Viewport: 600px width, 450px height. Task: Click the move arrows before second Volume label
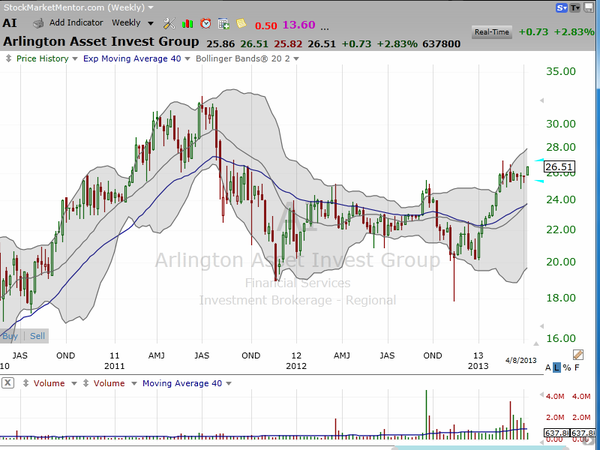coord(86,383)
